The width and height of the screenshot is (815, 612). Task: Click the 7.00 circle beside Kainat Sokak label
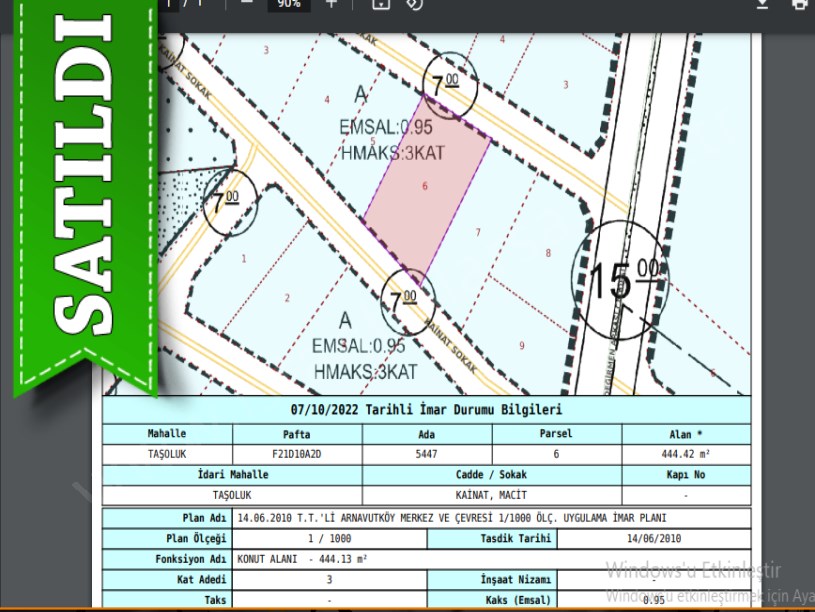406,298
